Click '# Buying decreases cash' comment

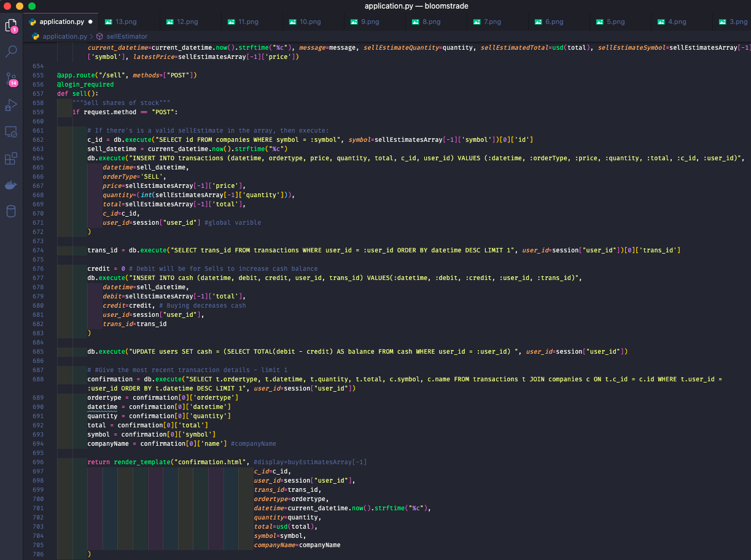(202, 305)
